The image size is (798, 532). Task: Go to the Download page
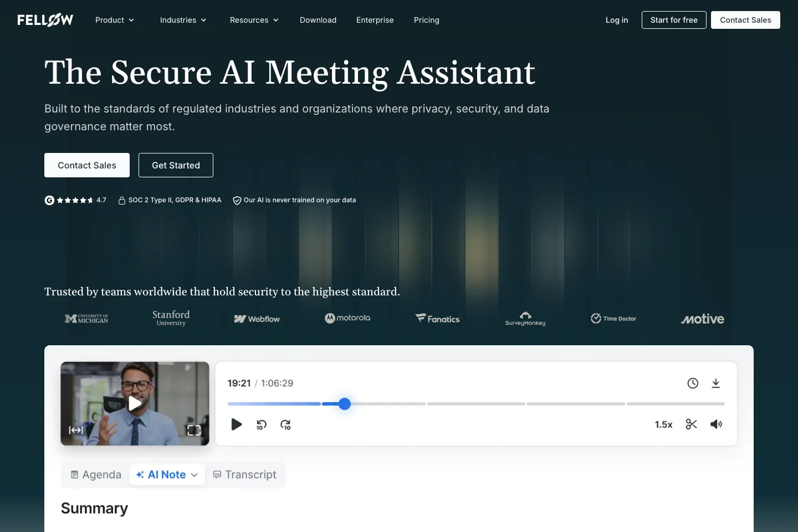click(x=318, y=20)
